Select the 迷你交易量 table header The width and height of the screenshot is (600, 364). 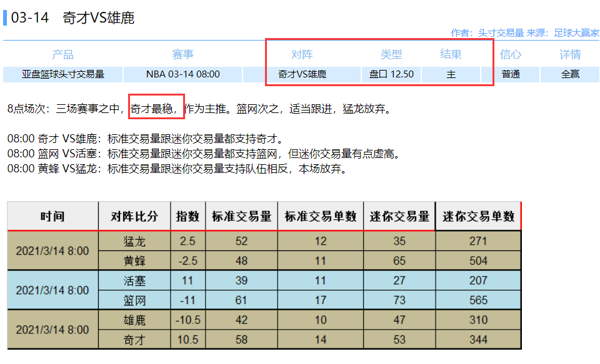399,217
